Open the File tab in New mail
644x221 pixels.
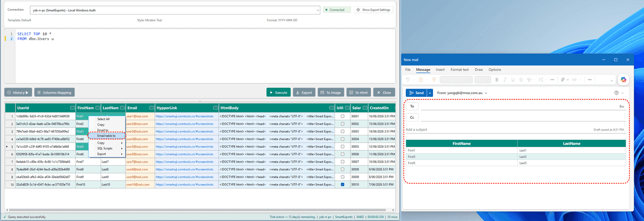point(408,69)
